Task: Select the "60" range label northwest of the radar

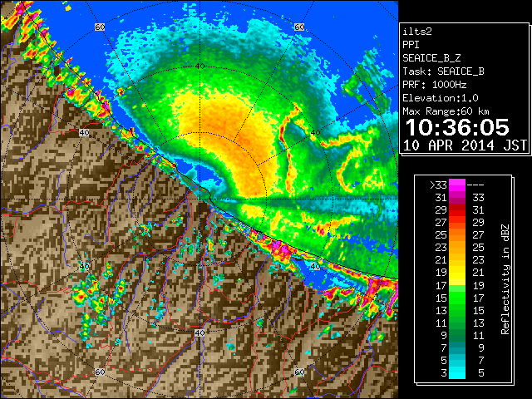Action: 100,27
